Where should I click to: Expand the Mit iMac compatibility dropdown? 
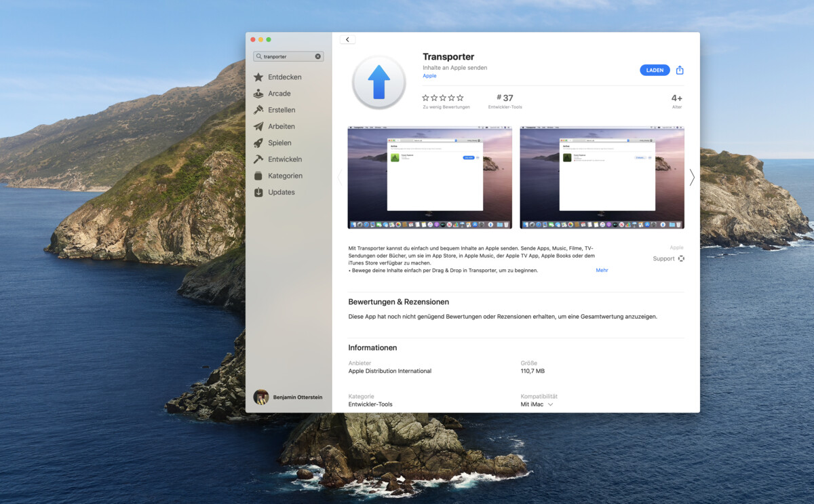(537, 404)
